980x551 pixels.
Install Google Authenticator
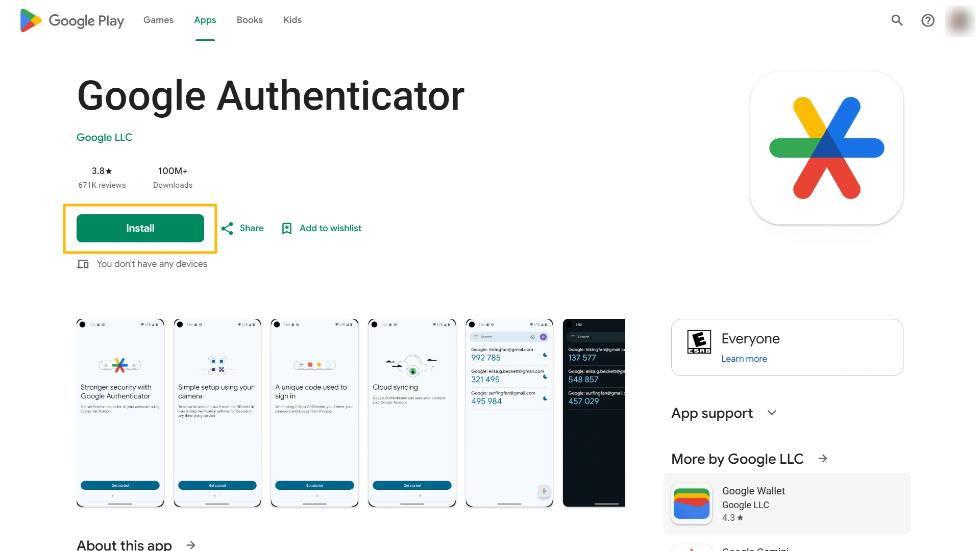point(140,228)
